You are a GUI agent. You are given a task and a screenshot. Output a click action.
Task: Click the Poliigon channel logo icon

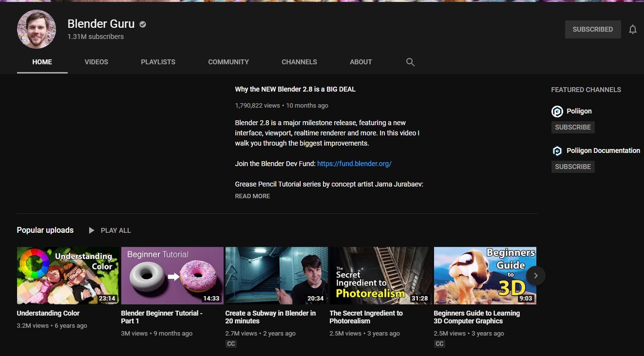point(557,112)
